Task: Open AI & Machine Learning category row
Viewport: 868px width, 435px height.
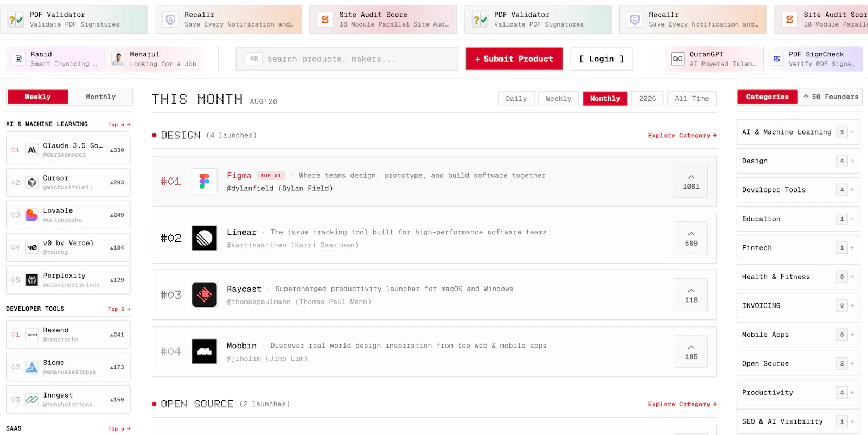Action: point(797,132)
